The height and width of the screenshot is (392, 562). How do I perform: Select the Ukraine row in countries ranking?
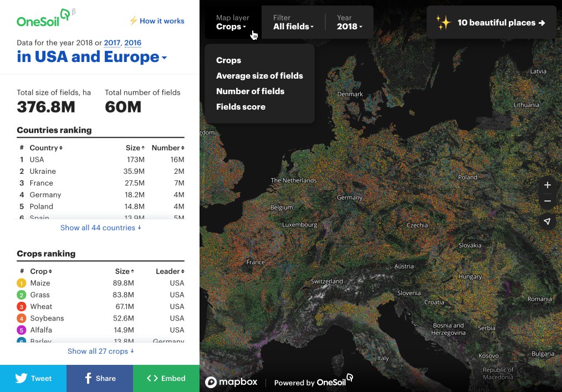pos(101,172)
